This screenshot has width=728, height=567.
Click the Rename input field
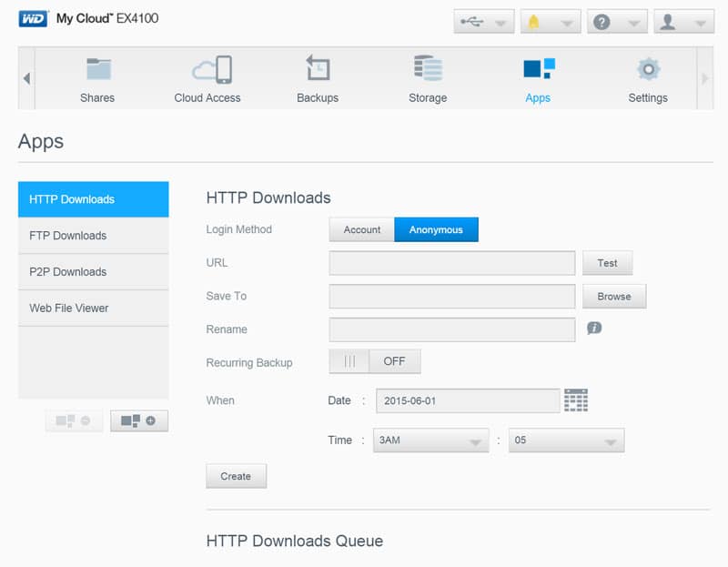pyautogui.click(x=452, y=329)
